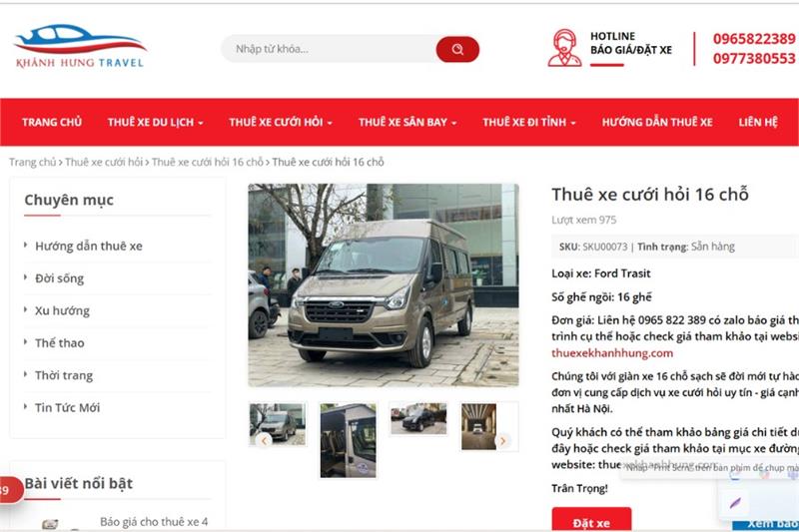This screenshot has width=799, height=532.
Task: Click the Khánh Hưng Travel logo
Action: coord(81,46)
